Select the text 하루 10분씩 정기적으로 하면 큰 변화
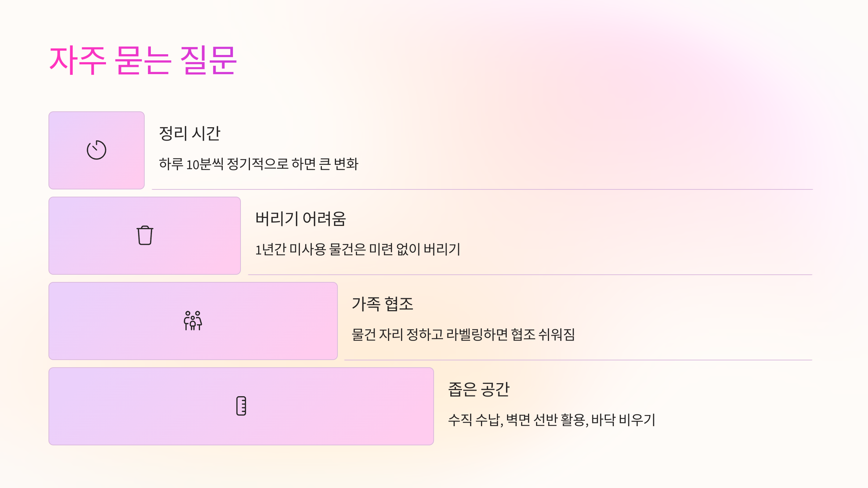The width and height of the screenshot is (868, 488). (x=259, y=164)
